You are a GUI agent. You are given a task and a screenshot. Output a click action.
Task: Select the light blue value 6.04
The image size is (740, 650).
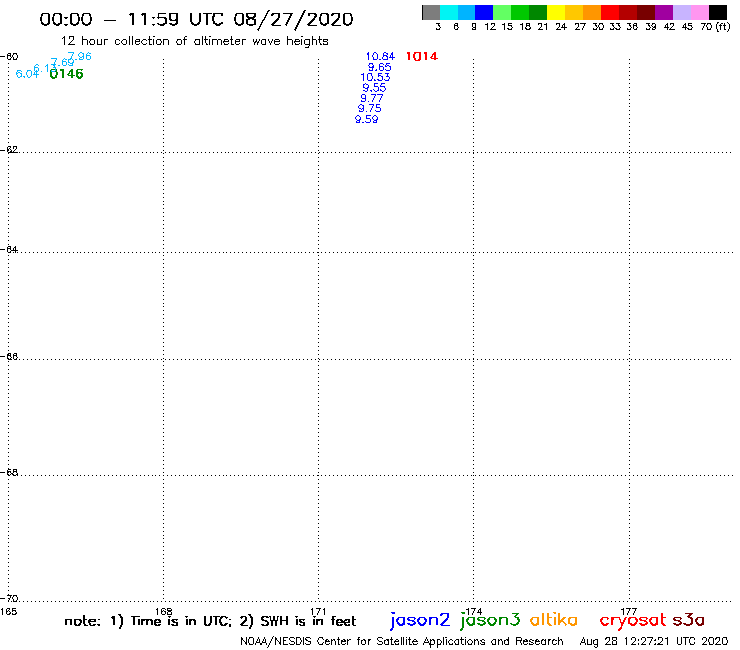tap(27, 74)
